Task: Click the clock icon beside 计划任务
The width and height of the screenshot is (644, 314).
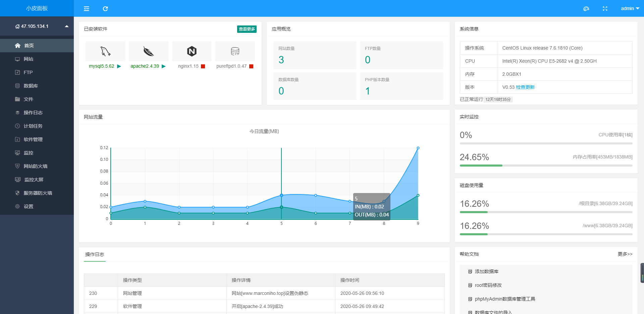Action: click(x=17, y=126)
